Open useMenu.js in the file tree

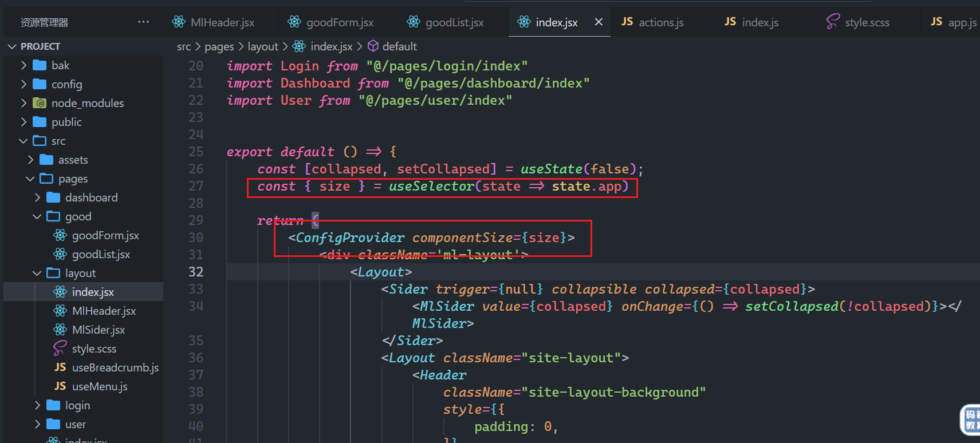click(x=100, y=386)
